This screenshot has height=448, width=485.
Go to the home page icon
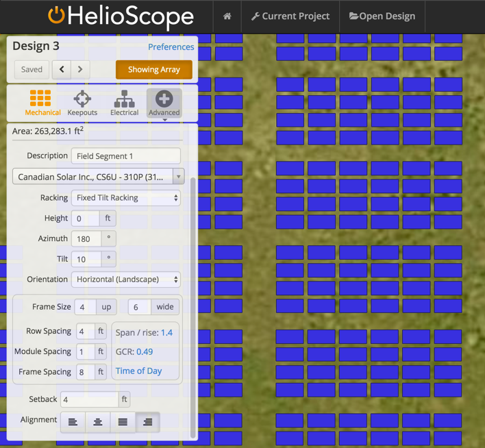pyautogui.click(x=227, y=16)
